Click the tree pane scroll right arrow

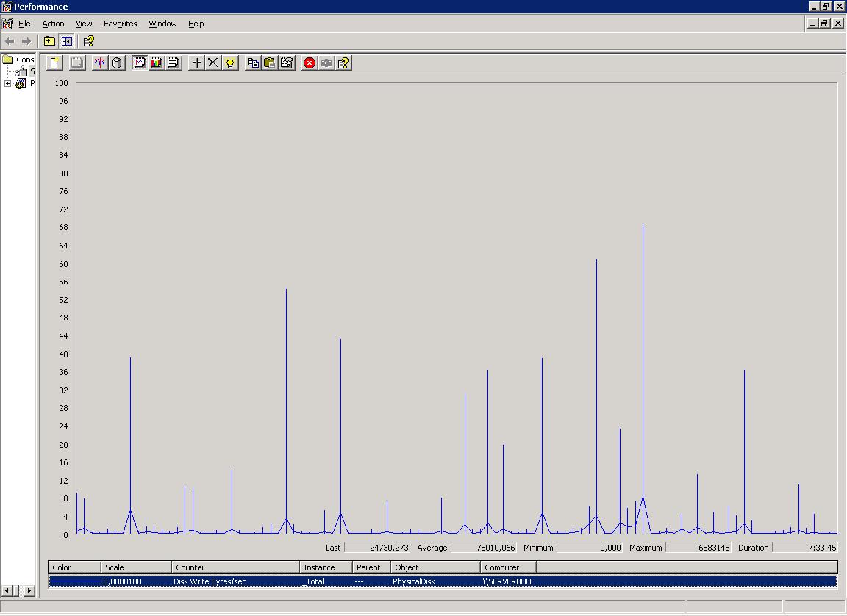29,590
